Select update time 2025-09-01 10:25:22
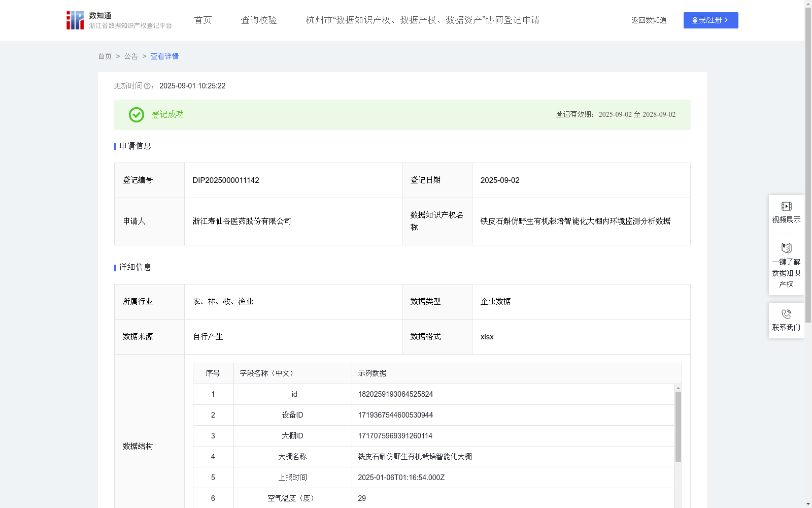This screenshot has height=508, width=812. click(x=192, y=86)
